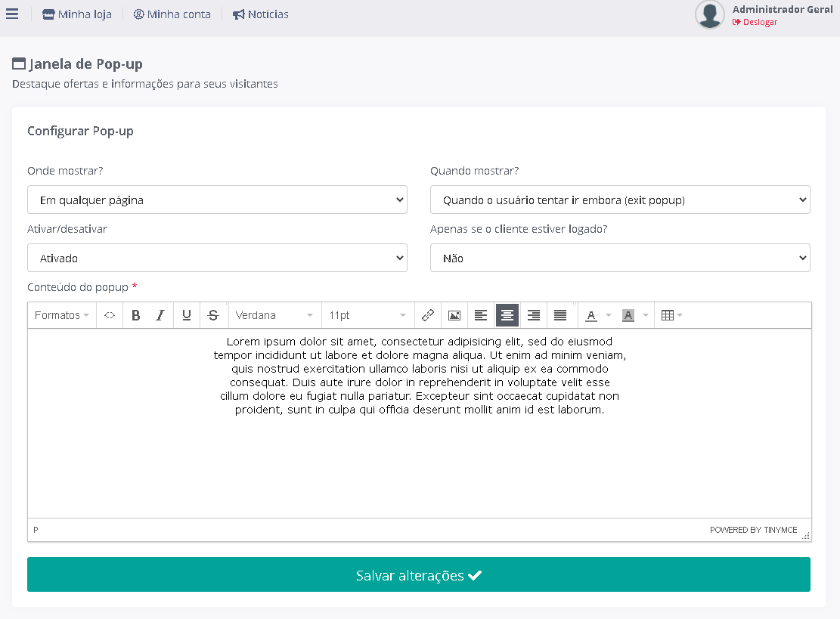Insert a link with the chain icon

tap(427, 315)
